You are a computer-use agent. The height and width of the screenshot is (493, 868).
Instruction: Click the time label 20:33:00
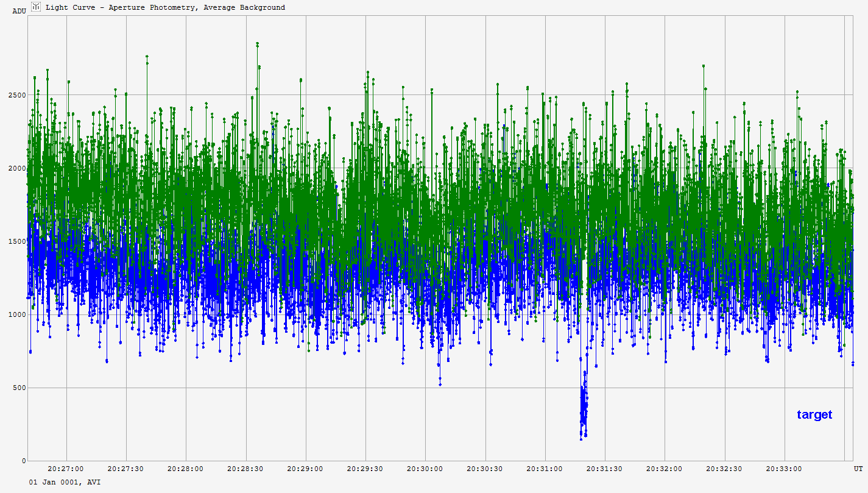(x=785, y=469)
